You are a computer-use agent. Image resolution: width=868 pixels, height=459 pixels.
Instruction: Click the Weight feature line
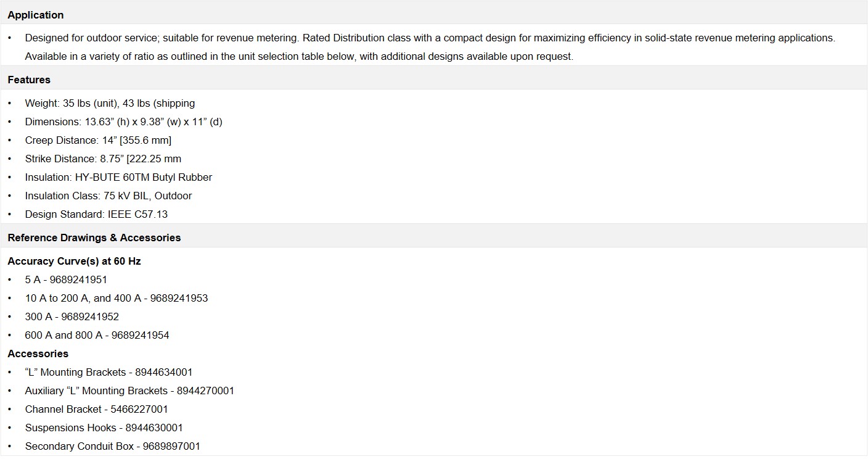pyautogui.click(x=110, y=103)
